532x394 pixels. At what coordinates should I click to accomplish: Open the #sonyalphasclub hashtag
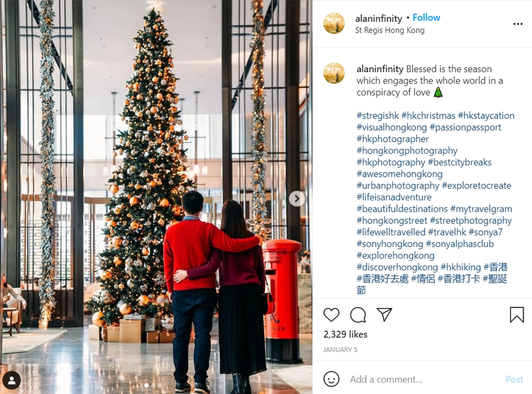tap(460, 243)
